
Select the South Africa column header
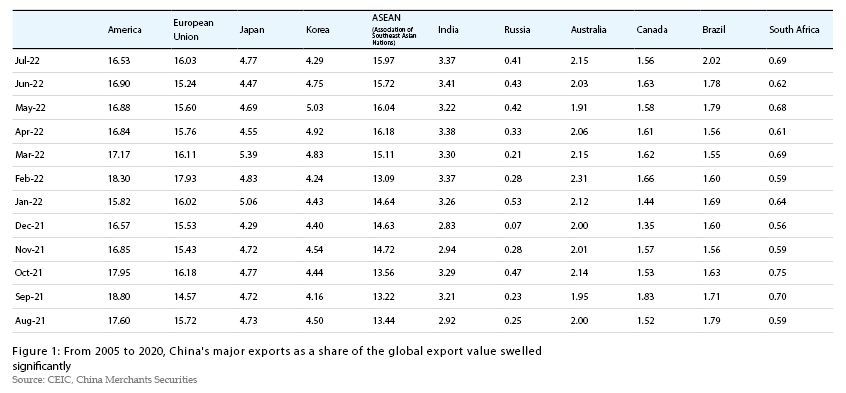[x=794, y=30]
